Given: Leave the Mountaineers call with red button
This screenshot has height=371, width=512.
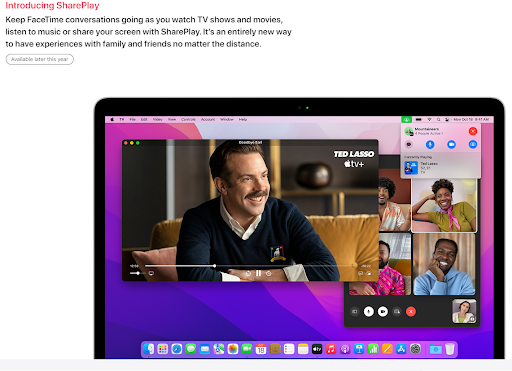Looking at the screenshot, I should click(x=473, y=131).
